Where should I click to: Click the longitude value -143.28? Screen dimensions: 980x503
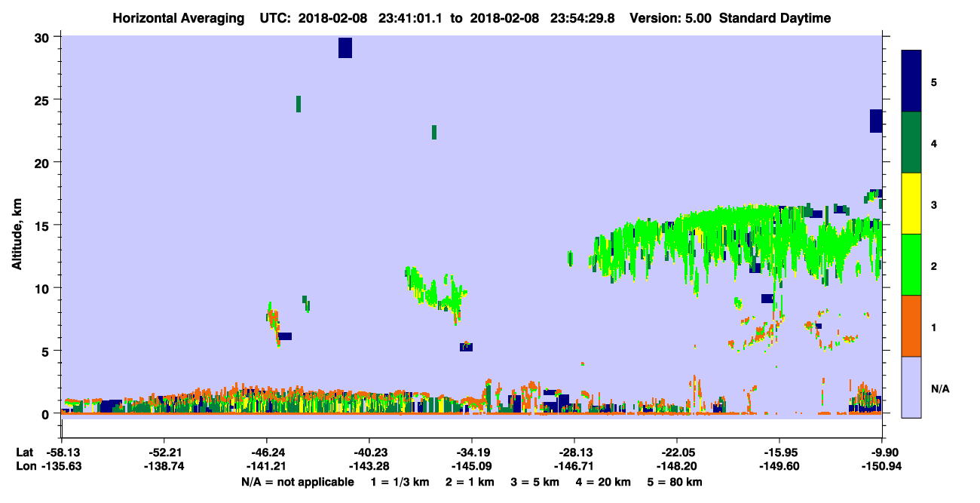369,466
